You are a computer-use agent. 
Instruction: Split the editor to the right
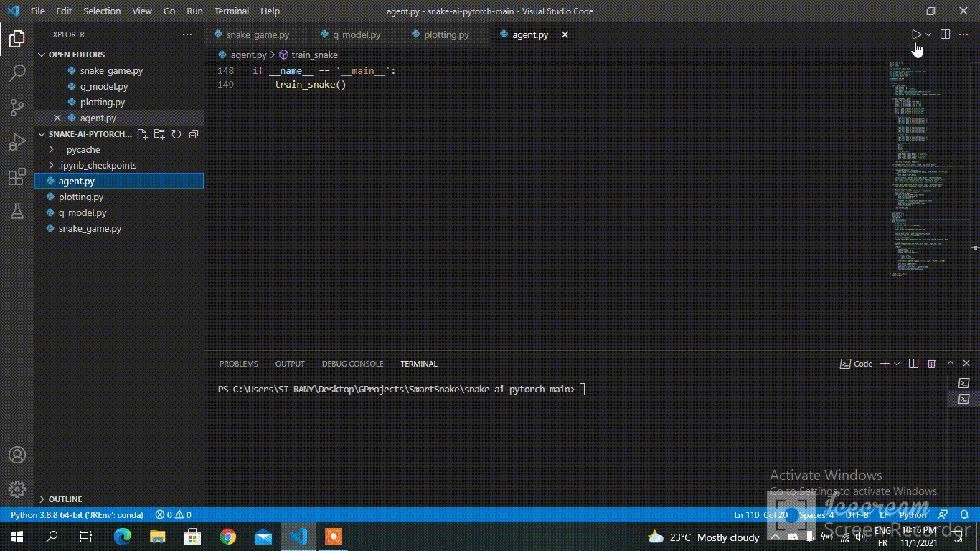click(x=946, y=34)
